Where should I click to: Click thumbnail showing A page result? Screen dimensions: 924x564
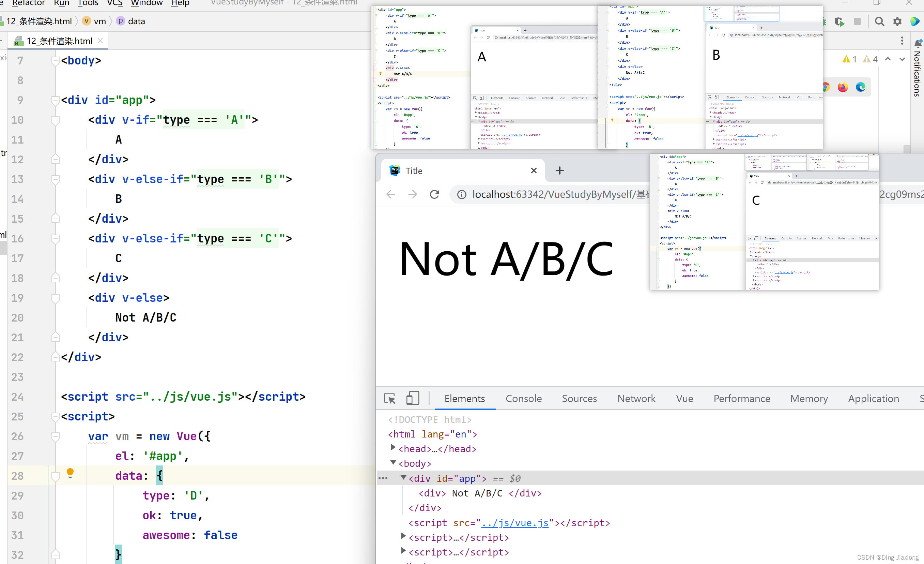tap(484, 77)
